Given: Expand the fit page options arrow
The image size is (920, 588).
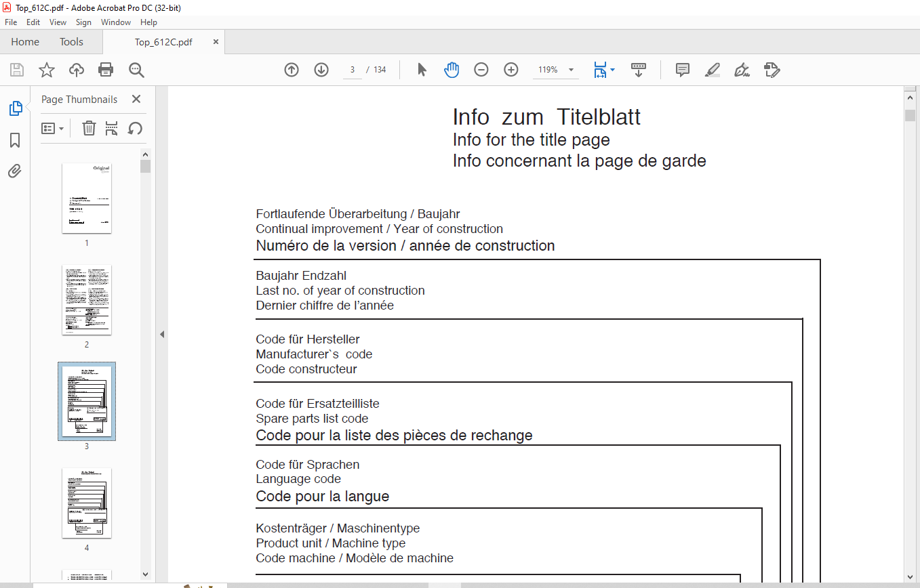Looking at the screenshot, I should point(612,70).
